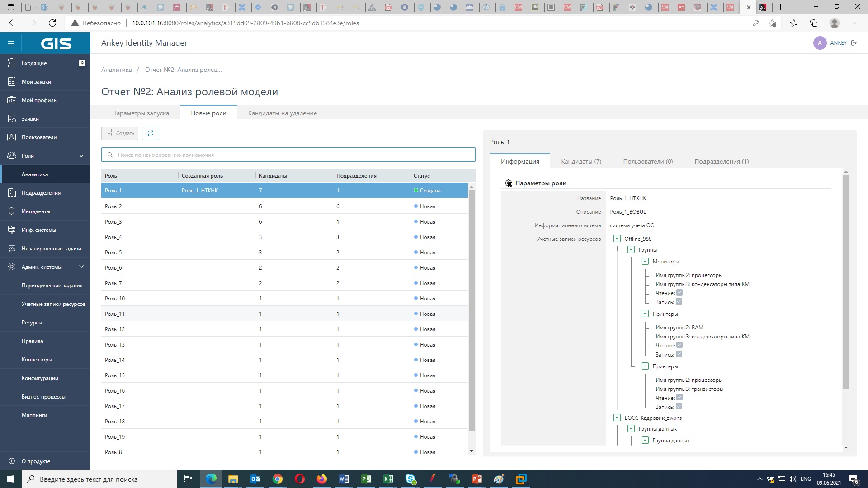Open Входящие inbox sidebar icon
Viewport: 868px width, 488px height.
(12, 63)
